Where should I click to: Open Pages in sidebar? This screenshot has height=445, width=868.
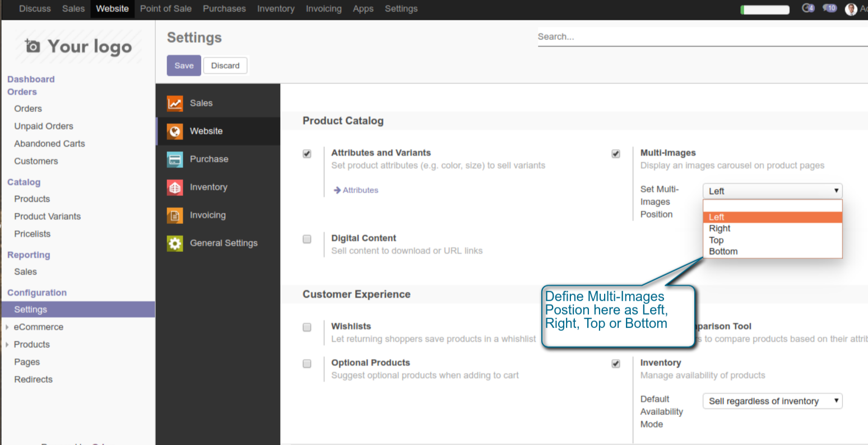point(27,362)
